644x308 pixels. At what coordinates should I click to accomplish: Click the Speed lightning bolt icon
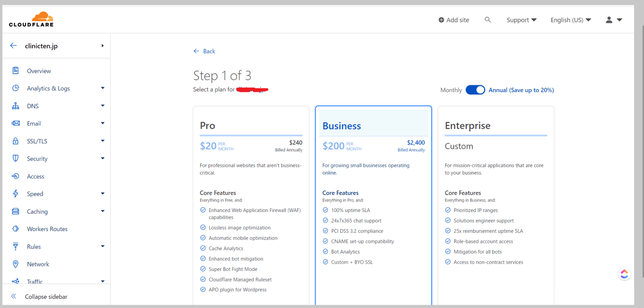tap(15, 194)
